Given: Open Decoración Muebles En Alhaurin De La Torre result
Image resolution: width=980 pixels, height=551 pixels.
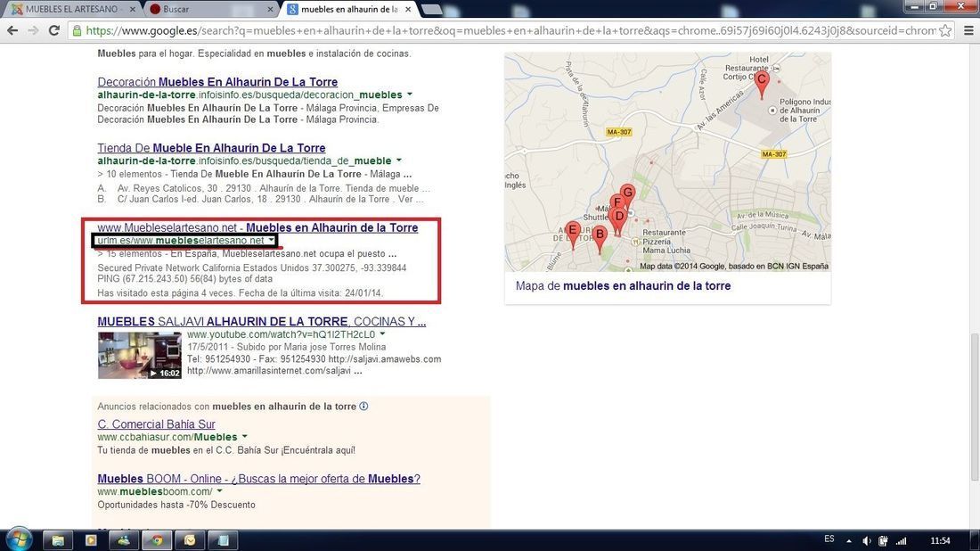Looking at the screenshot, I should click(x=217, y=82).
